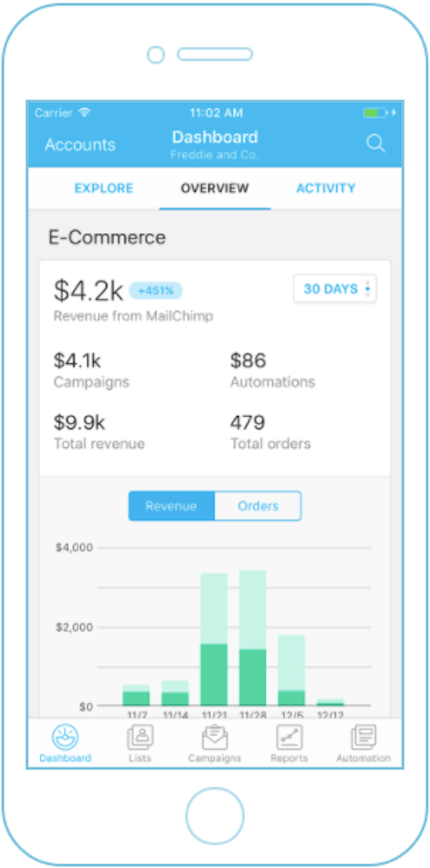
Task: Go back to Accounts
Action: coord(79,144)
